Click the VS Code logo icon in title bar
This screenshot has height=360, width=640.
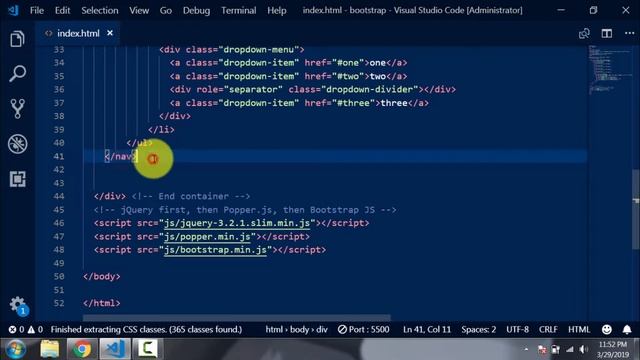[13, 10]
